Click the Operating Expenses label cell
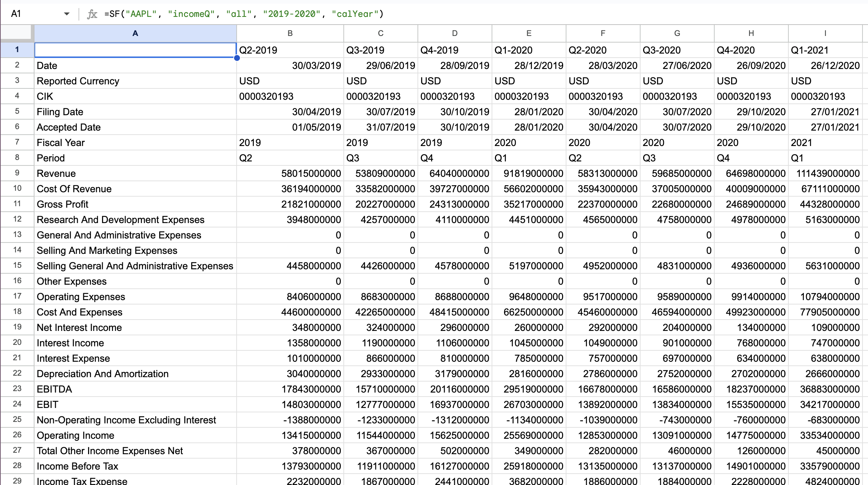Screen dimensions: 868x485 coord(135,296)
